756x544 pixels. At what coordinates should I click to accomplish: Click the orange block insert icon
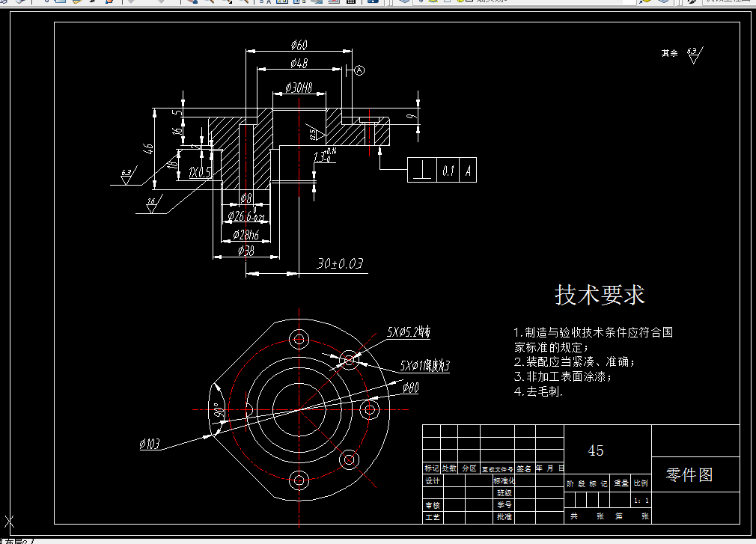108,4
